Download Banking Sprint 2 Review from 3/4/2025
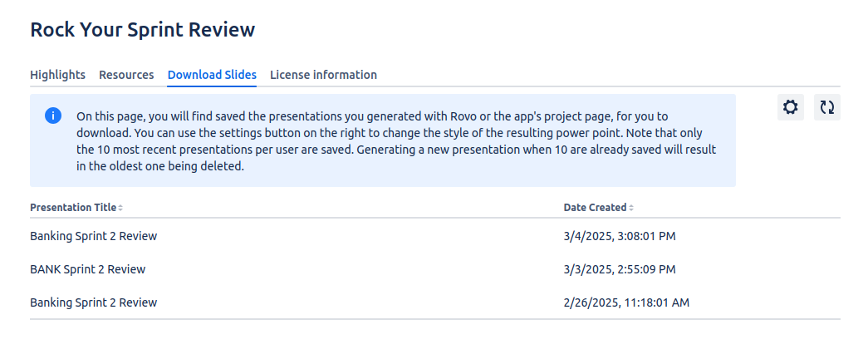This screenshot has width=868, height=359. tap(93, 236)
